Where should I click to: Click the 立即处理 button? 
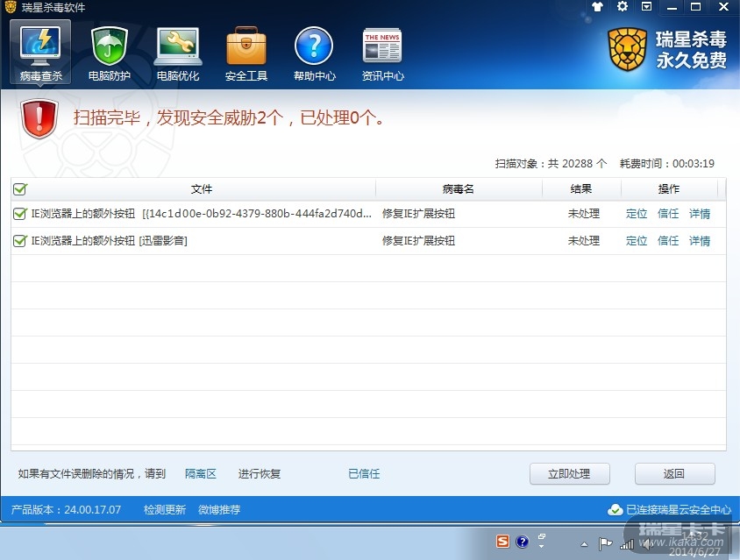point(569,474)
